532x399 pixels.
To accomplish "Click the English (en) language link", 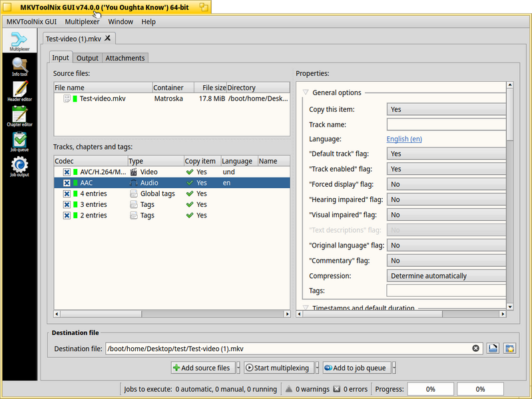I will 404,139.
